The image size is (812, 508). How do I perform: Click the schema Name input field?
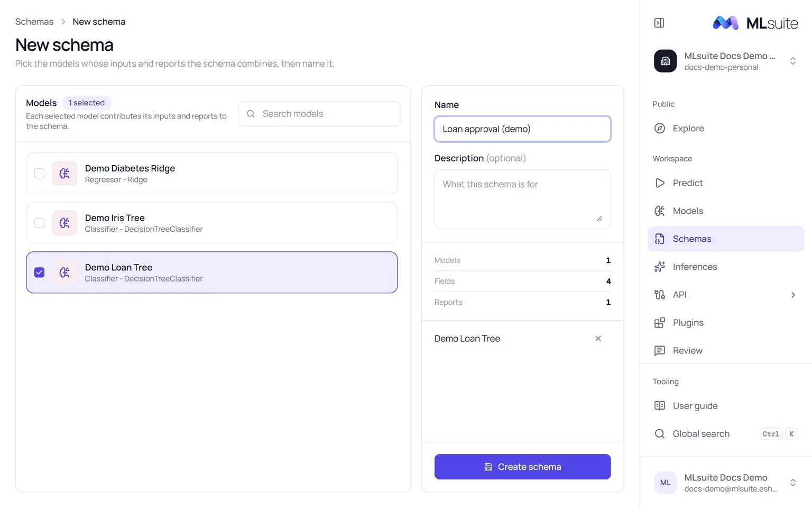(522, 129)
